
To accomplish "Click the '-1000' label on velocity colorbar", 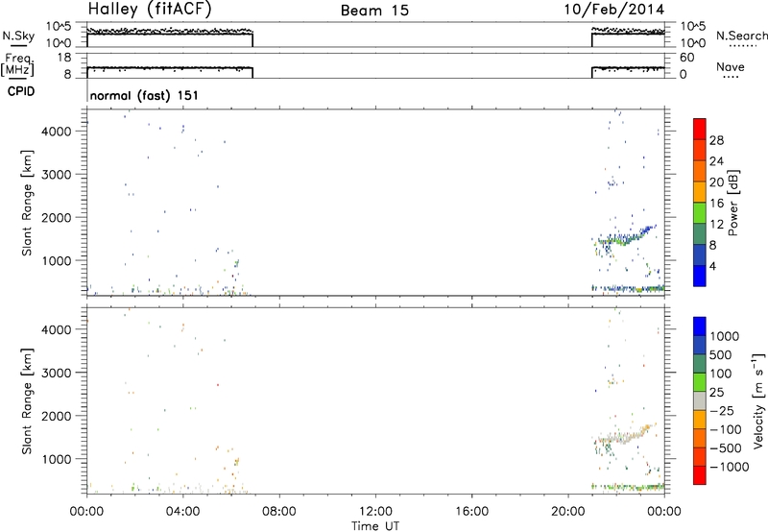I will tap(730, 467).
